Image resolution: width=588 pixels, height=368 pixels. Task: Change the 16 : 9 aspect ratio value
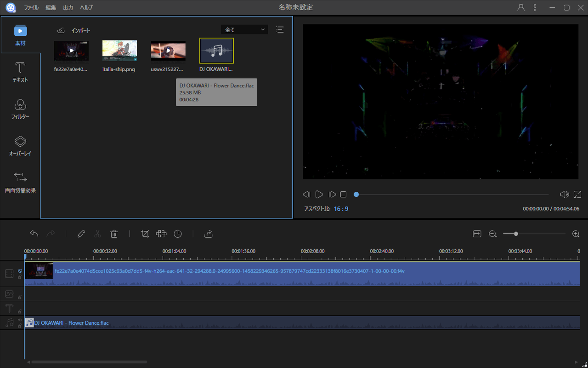(341, 209)
